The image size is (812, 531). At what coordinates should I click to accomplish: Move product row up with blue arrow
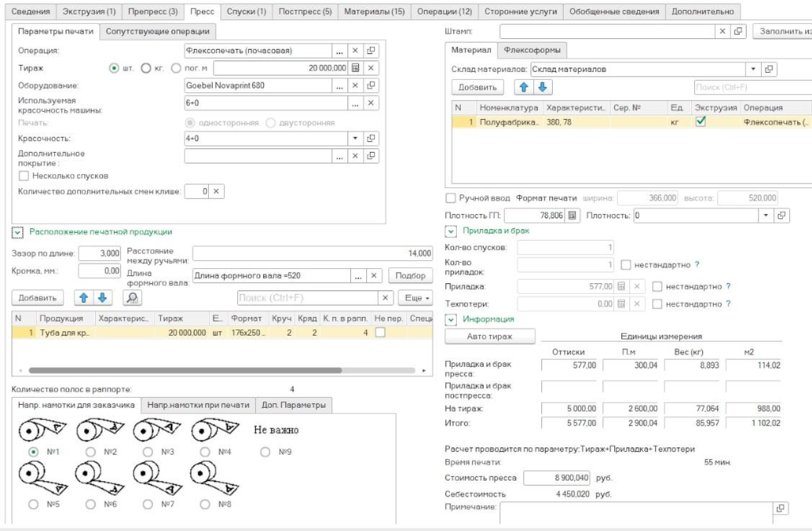(83, 298)
